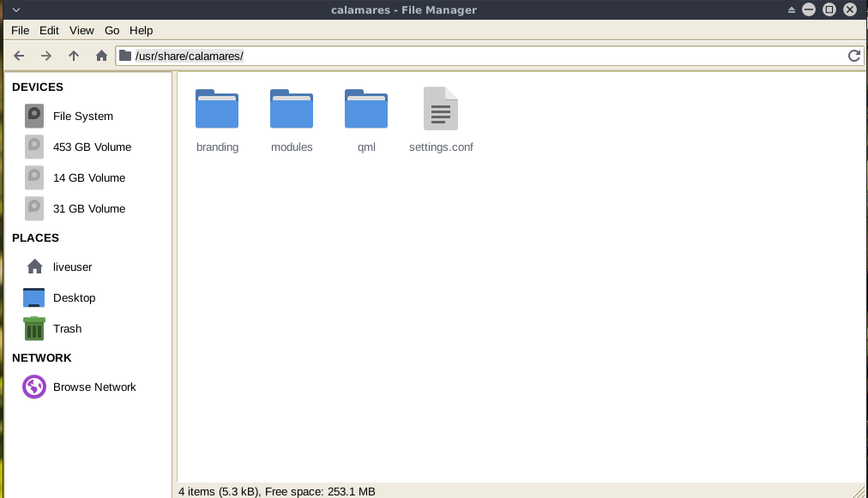Open the Go menu
868x498 pixels.
tap(112, 31)
